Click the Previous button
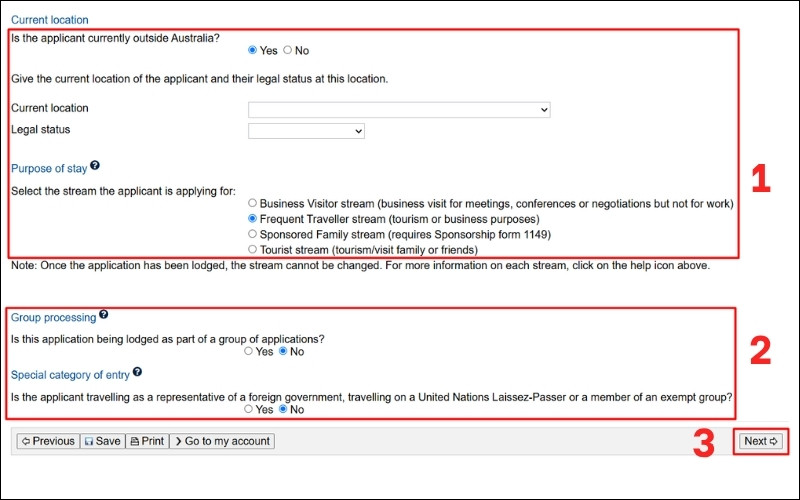 tap(47, 441)
